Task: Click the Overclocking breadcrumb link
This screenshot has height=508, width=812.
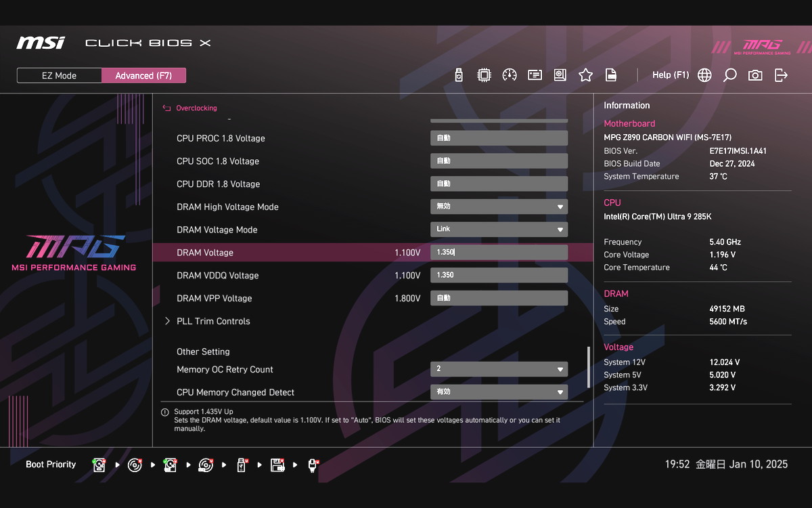Action: point(196,108)
